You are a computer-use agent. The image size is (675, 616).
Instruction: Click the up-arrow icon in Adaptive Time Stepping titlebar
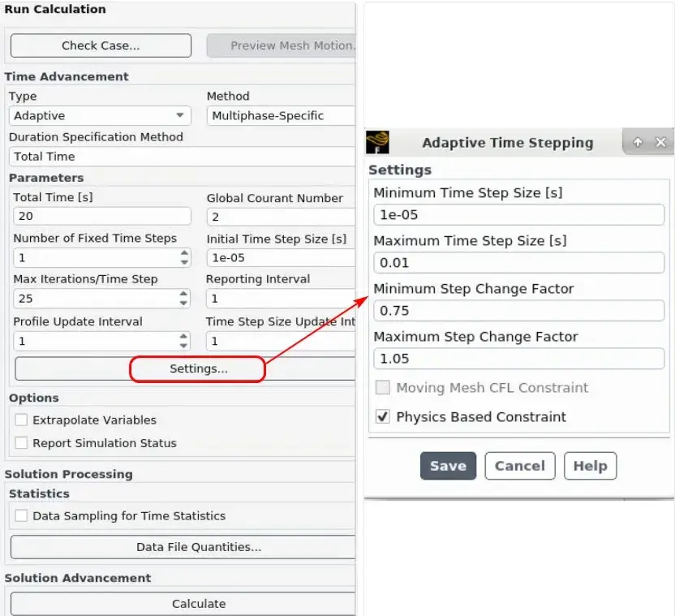(x=638, y=142)
